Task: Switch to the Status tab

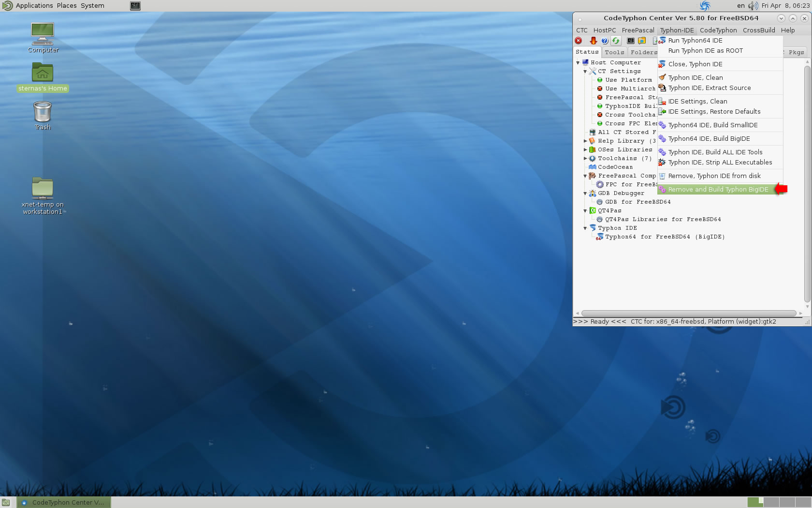Action: tap(587, 52)
